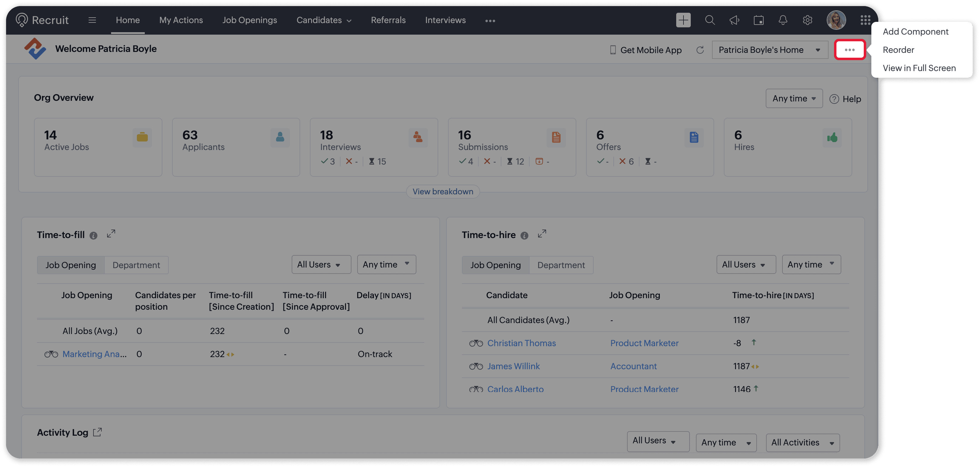Viewport: 980px width, 467px height.
Task: Expand the Time-to-fill panel
Action: pyautogui.click(x=111, y=234)
